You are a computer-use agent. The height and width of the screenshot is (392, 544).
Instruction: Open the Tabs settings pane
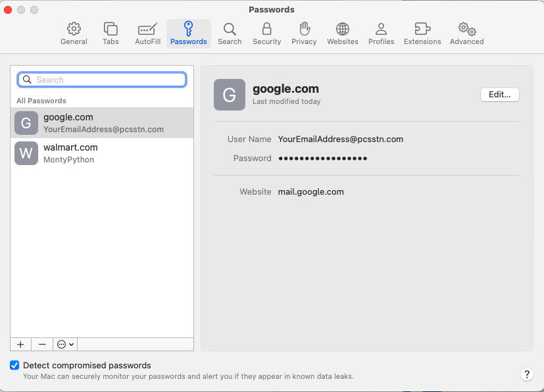(111, 34)
